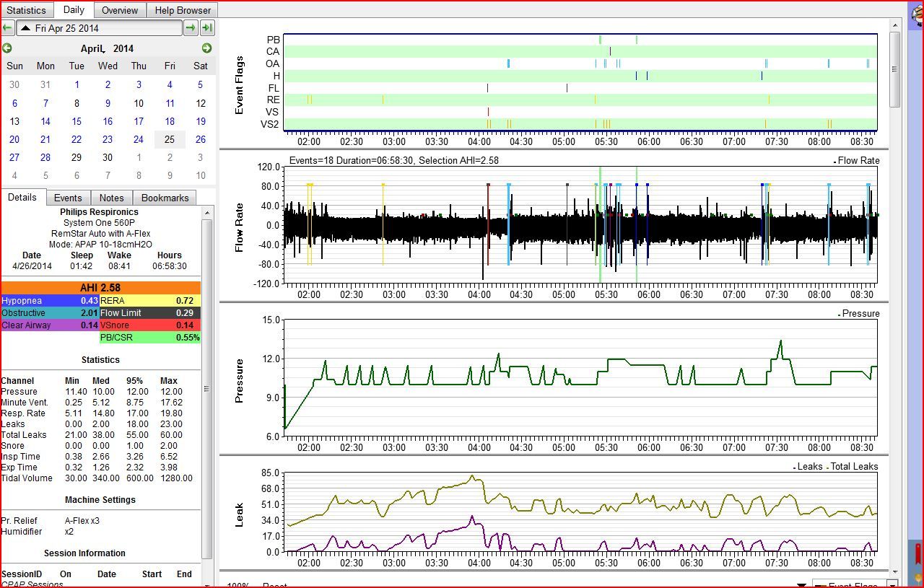Click the Resp. Rate statistics row

click(97, 413)
